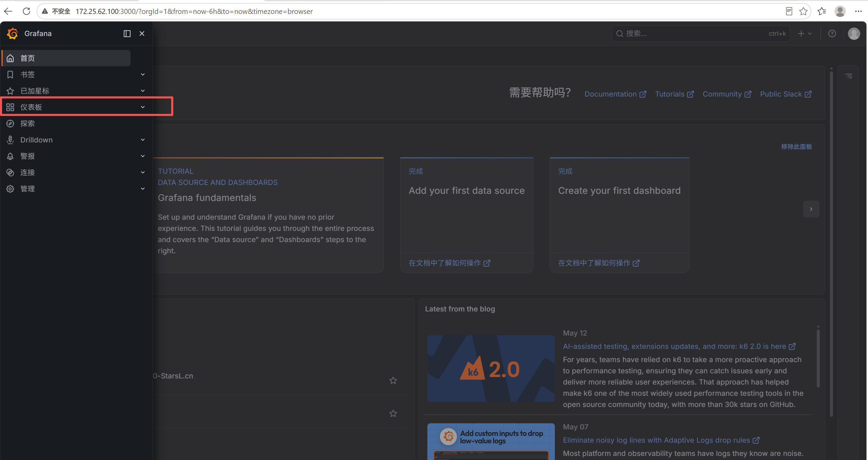Open the 书签 bookmarks menu item

28,74
